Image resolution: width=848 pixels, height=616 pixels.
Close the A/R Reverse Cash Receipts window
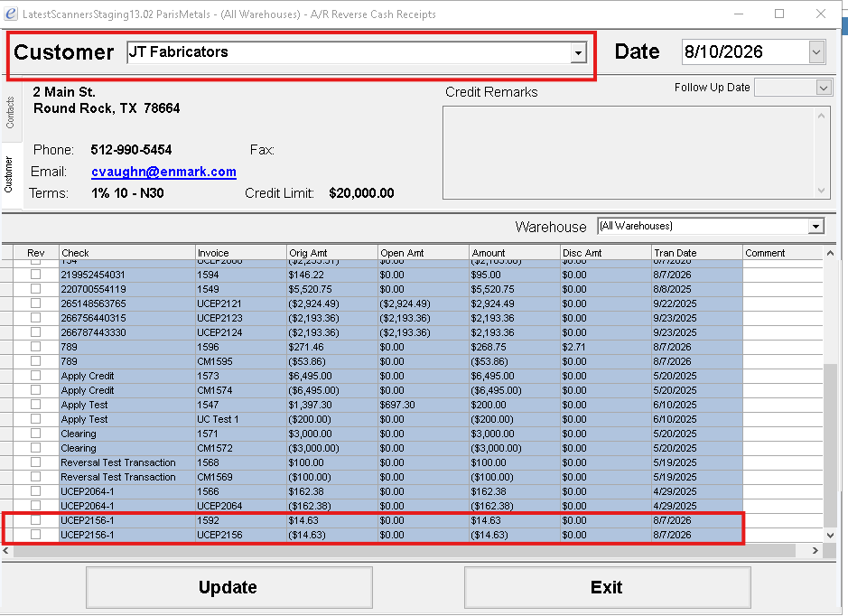tap(821, 14)
